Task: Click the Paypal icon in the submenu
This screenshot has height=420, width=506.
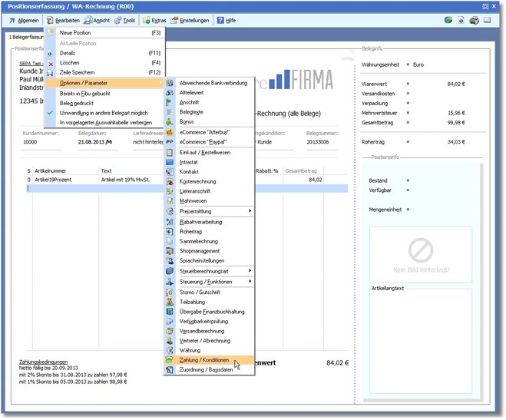Action: click(x=170, y=141)
